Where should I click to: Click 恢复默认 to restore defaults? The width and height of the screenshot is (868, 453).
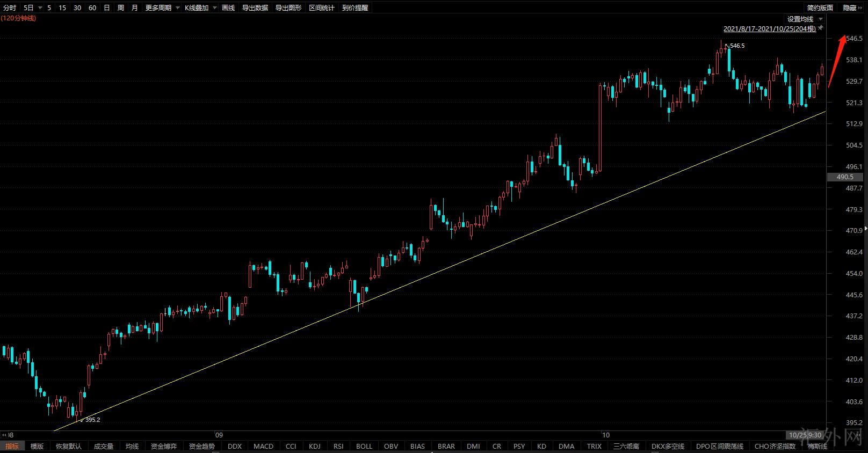tap(69, 446)
